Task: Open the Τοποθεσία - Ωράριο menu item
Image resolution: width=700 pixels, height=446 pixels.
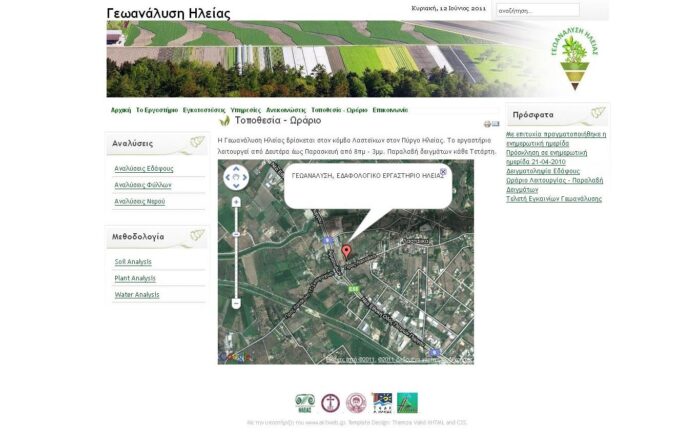Action: 339,110
